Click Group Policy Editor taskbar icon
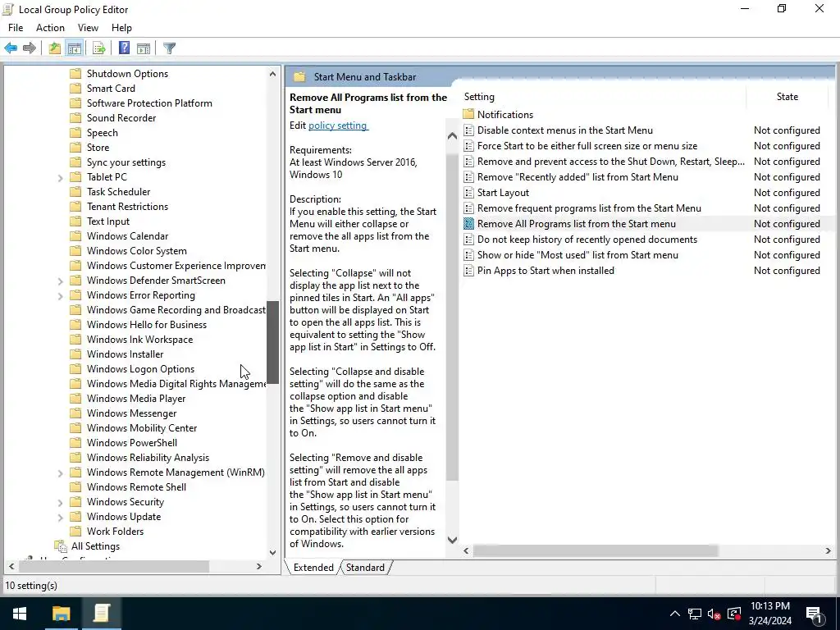Viewport: 840px width, 630px height. (101, 614)
